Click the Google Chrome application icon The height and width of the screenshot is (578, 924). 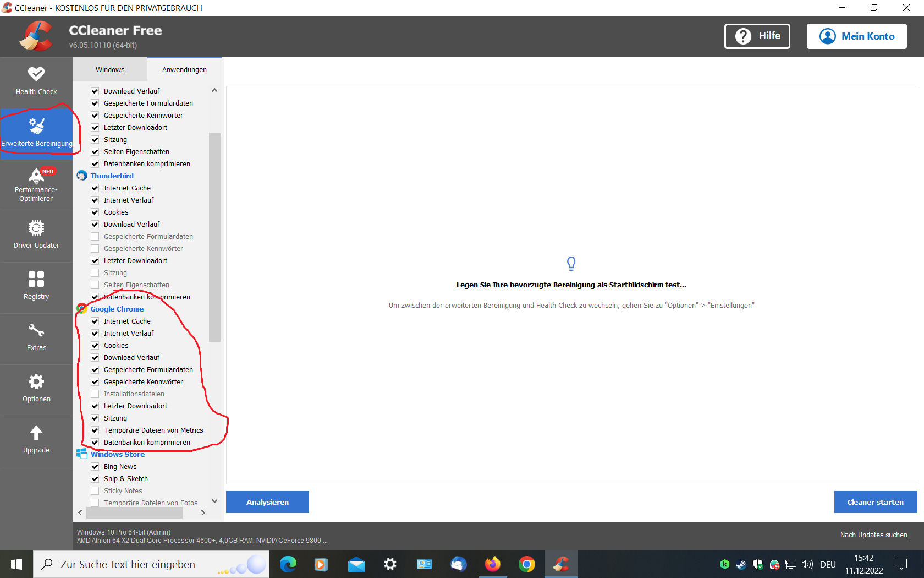82,309
